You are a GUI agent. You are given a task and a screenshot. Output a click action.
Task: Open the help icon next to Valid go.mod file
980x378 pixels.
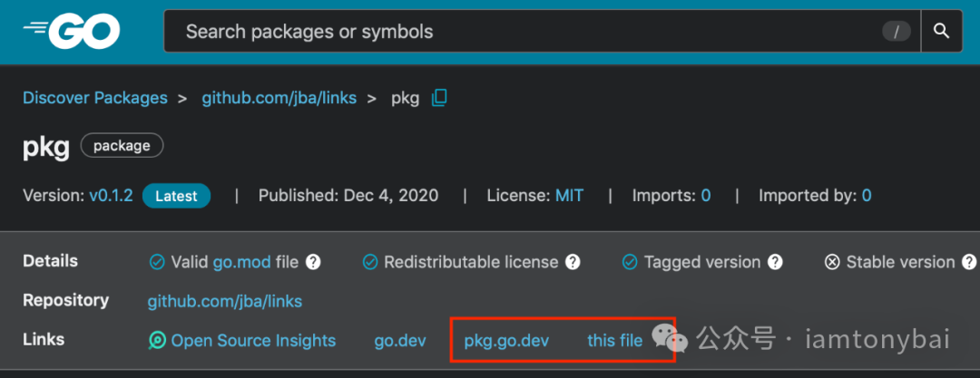(313, 262)
